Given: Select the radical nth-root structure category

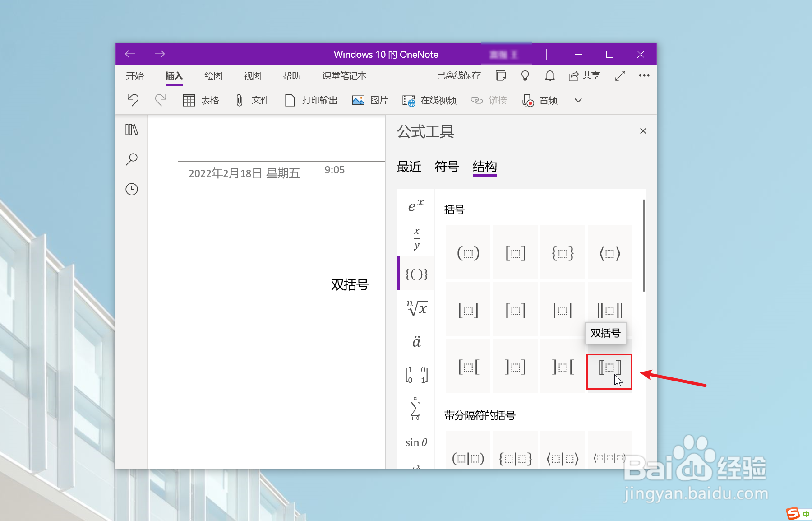Looking at the screenshot, I should 416,308.
